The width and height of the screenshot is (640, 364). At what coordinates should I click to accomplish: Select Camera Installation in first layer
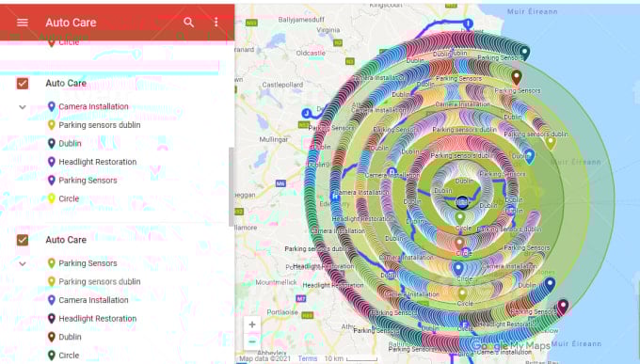(93, 106)
